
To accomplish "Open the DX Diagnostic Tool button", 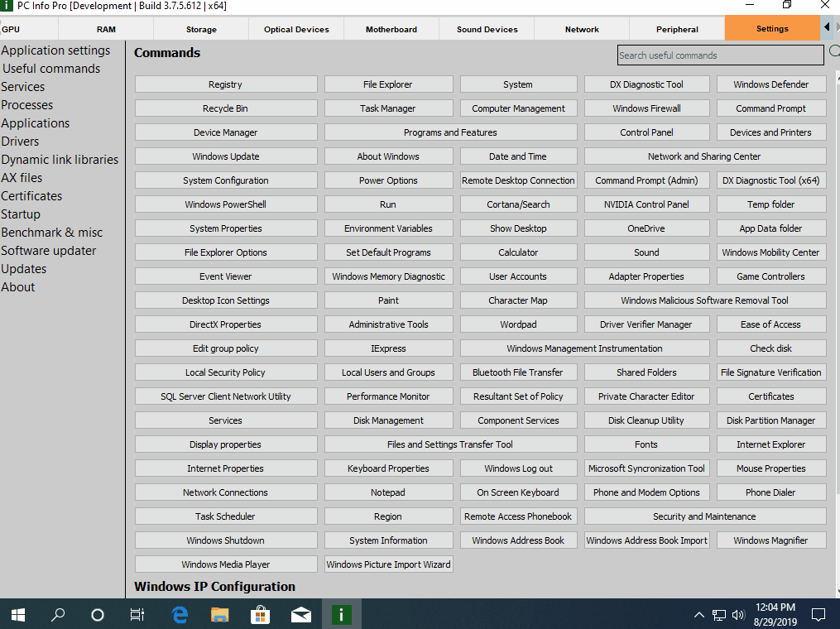I will [x=646, y=84].
